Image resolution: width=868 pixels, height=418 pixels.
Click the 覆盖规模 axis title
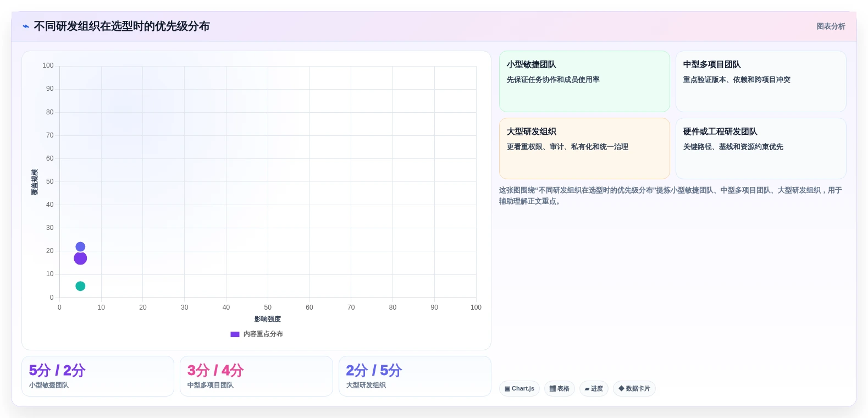click(35, 182)
